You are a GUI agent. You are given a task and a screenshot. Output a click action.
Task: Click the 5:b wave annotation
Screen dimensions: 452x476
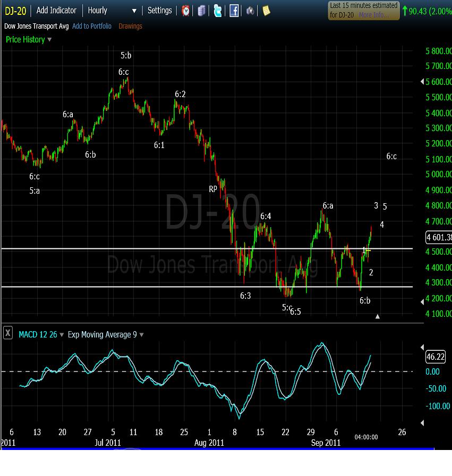pyautogui.click(x=126, y=56)
